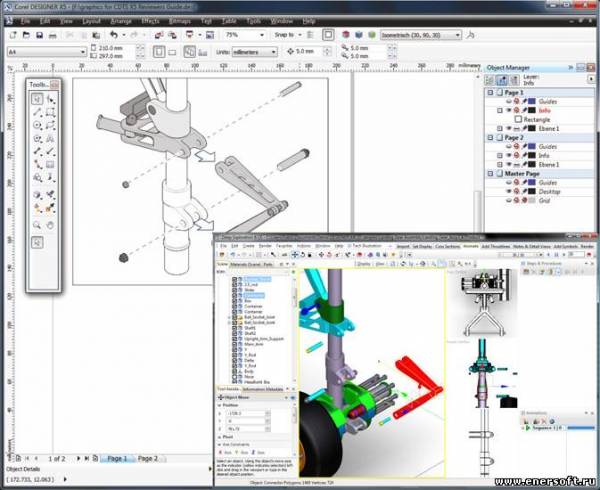Open a file using the Open icon

pyautogui.click(x=26, y=35)
